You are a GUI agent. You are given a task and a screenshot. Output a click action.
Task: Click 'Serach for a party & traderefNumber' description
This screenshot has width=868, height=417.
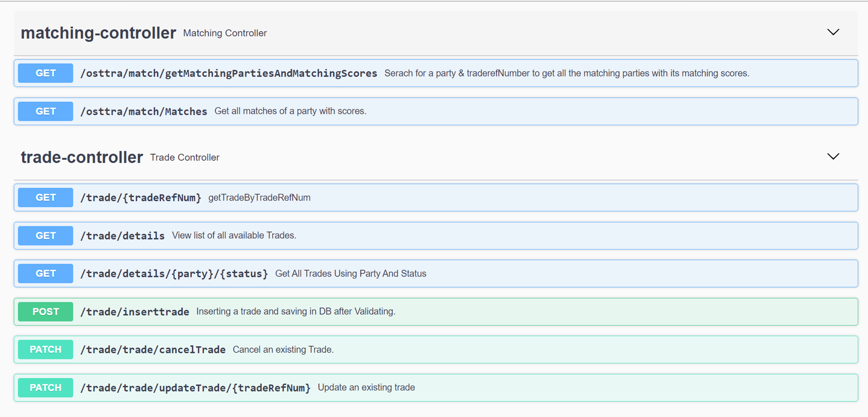click(x=567, y=73)
